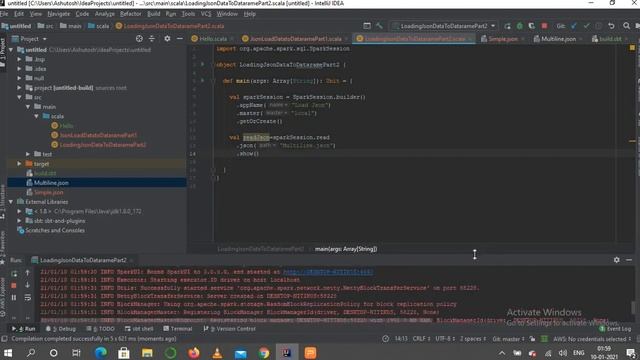The image size is (640, 360).
Task: Click the locate file target icon in Project panel
Action: pos(139,39)
